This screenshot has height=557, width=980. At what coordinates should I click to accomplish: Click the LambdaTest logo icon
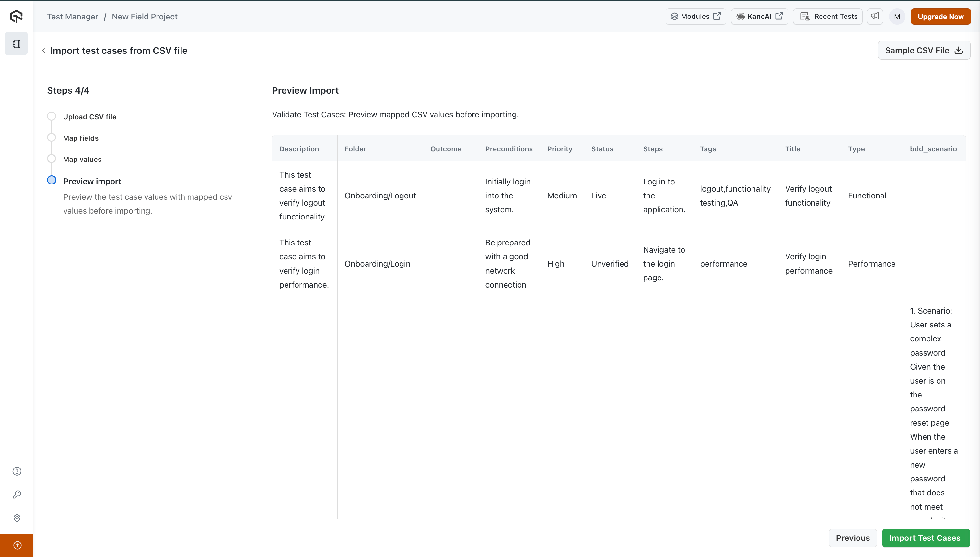pyautogui.click(x=17, y=16)
